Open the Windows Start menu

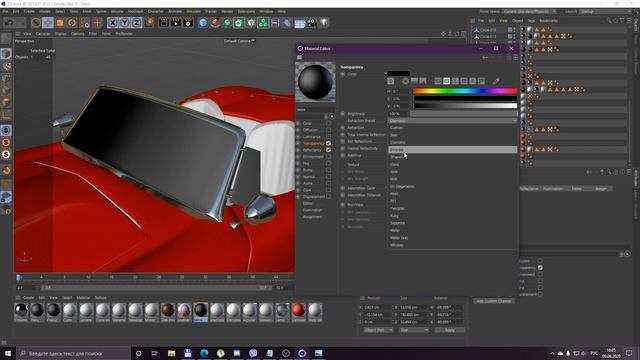(x=8, y=353)
